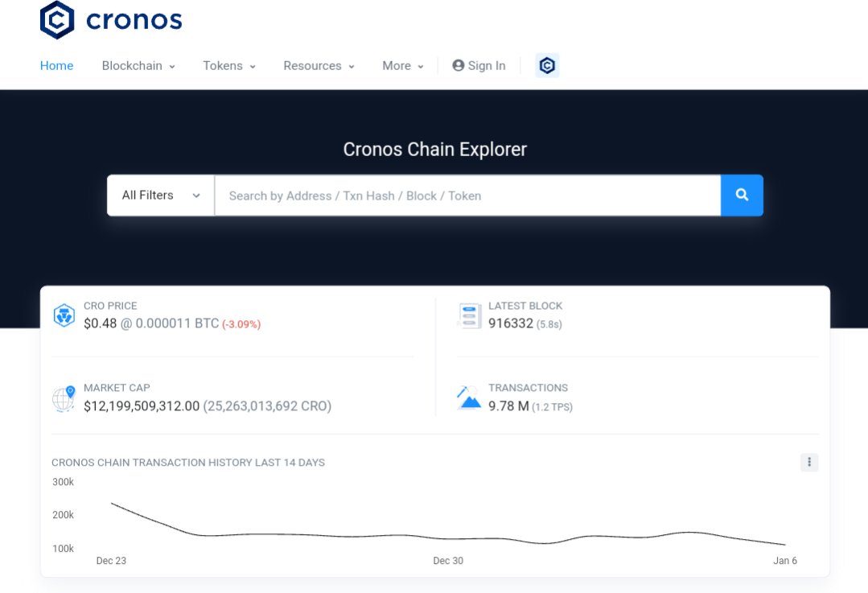Image resolution: width=868 pixels, height=593 pixels.
Task: Expand the Blockchain menu
Action: [x=138, y=65]
